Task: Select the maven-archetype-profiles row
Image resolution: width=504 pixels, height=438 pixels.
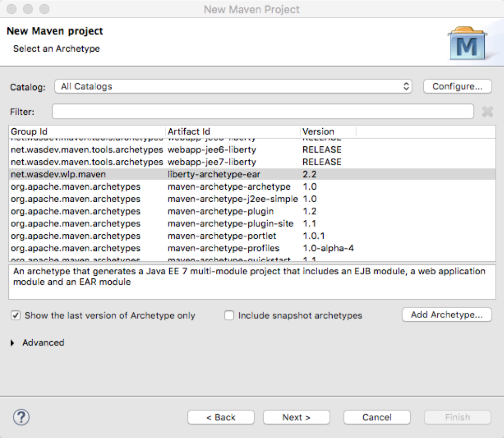Action: point(252,248)
